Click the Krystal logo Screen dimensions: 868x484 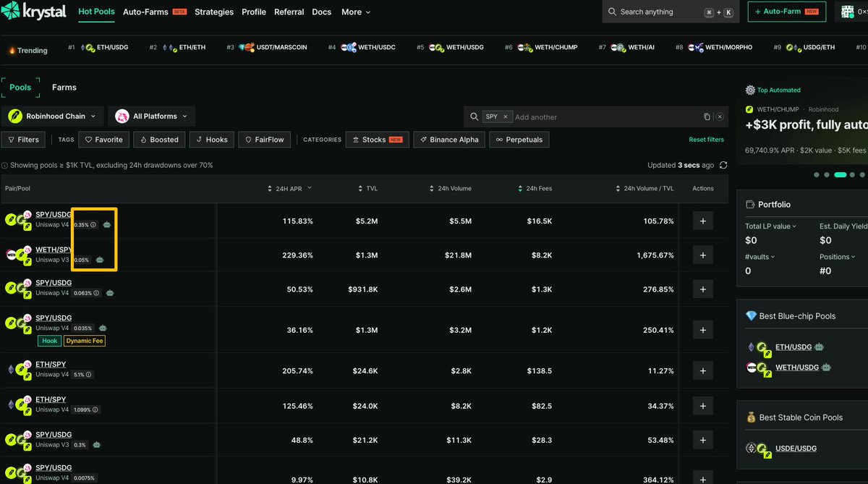tap(33, 12)
